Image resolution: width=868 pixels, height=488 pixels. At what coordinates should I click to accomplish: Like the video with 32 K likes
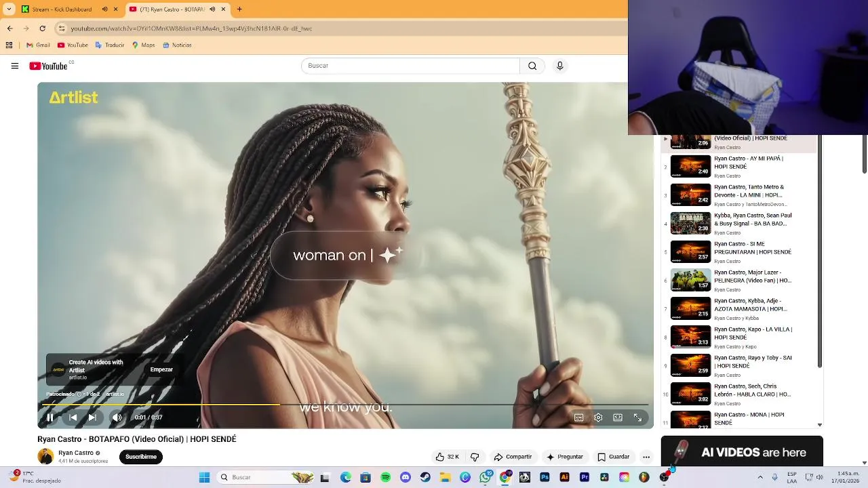click(448, 457)
